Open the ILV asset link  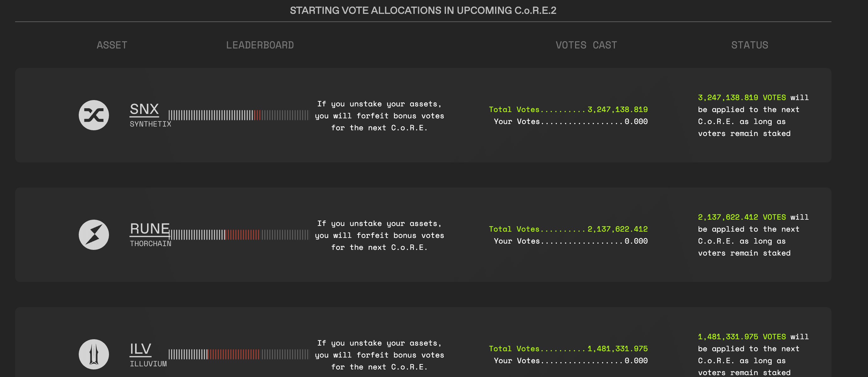click(x=140, y=349)
